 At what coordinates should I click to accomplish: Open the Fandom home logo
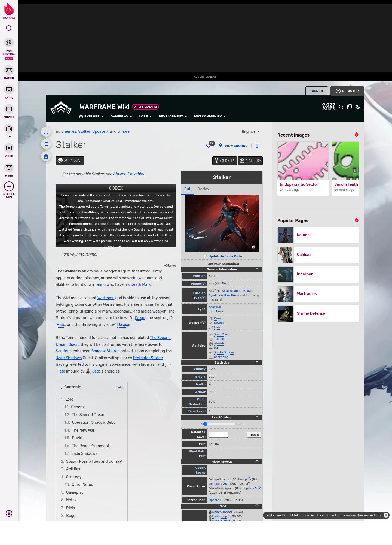(9, 11)
